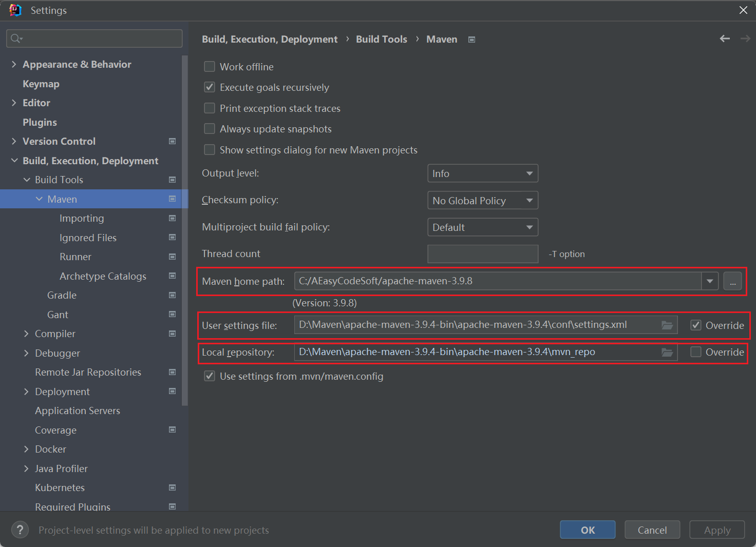
Task: Click the project-level icon beside Required Plugins
Action: (173, 506)
